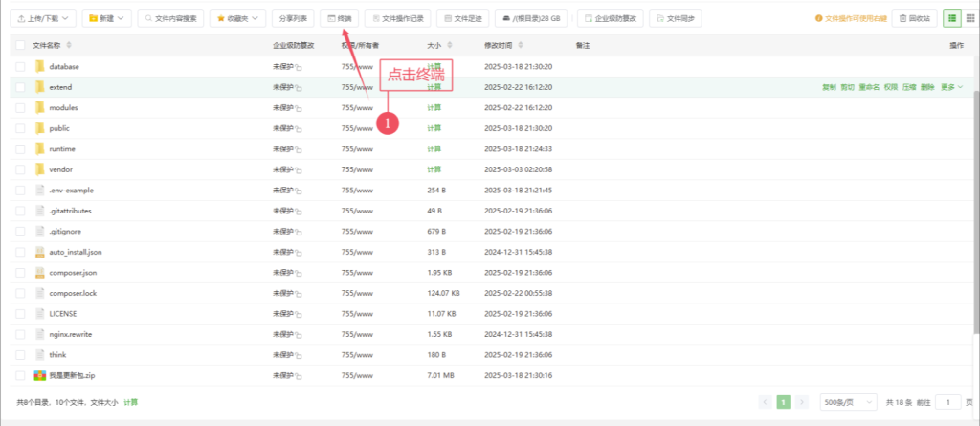Open the 收藏夹 favorites dropdown
Viewport: 980px width, 426px height.
tap(238, 19)
